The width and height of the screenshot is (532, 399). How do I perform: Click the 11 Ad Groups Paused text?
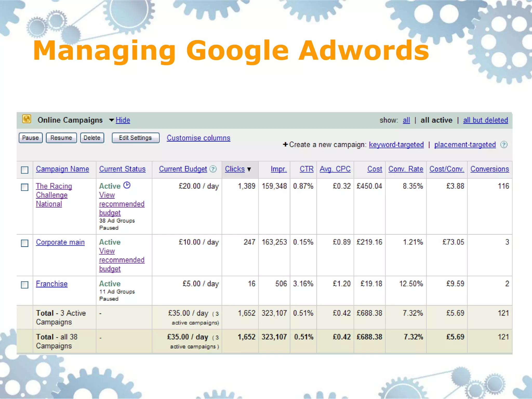[117, 295]
